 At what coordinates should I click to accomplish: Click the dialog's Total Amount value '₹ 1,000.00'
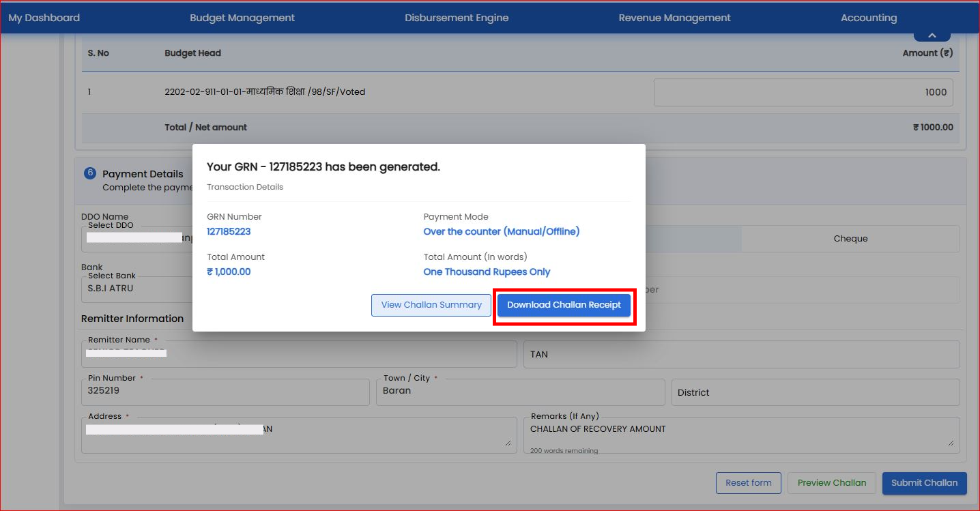tap(229, 272)
